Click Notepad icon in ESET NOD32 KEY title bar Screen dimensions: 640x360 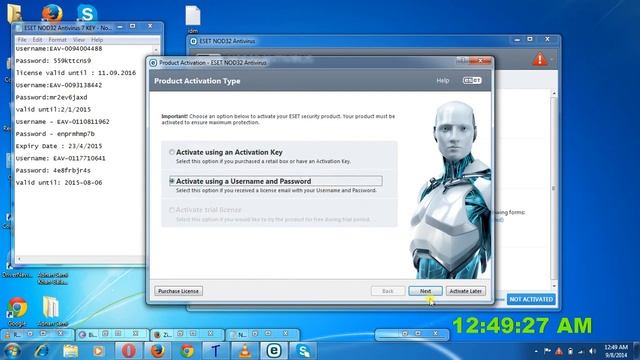click(x=19, y=28)
